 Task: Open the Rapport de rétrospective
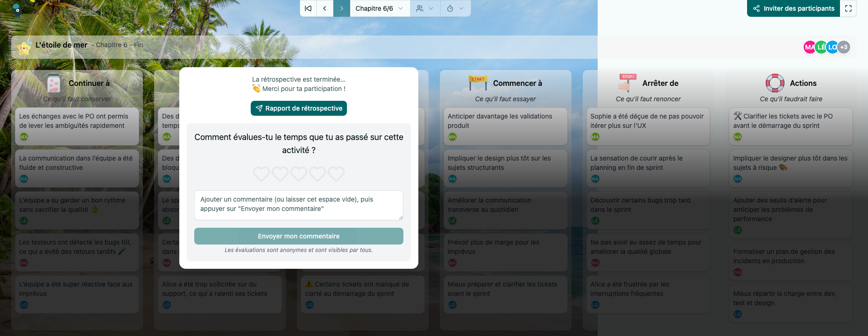[x=299, y=108]
